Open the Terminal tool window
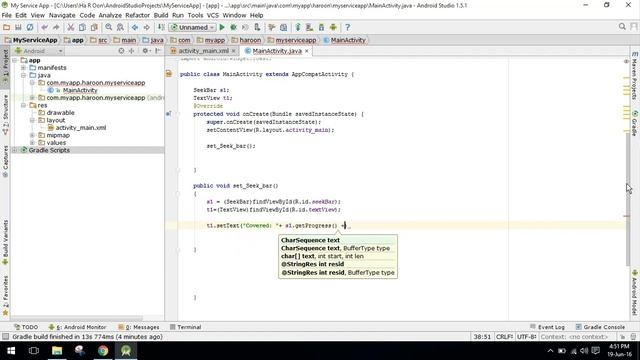Image resolution: width=640 pixels, height=360 pixels. pos(186,327)
